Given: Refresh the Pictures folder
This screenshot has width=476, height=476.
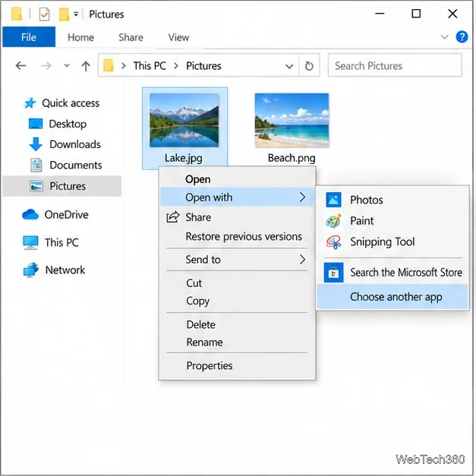Looking at the screenshot, I should 309,65.
